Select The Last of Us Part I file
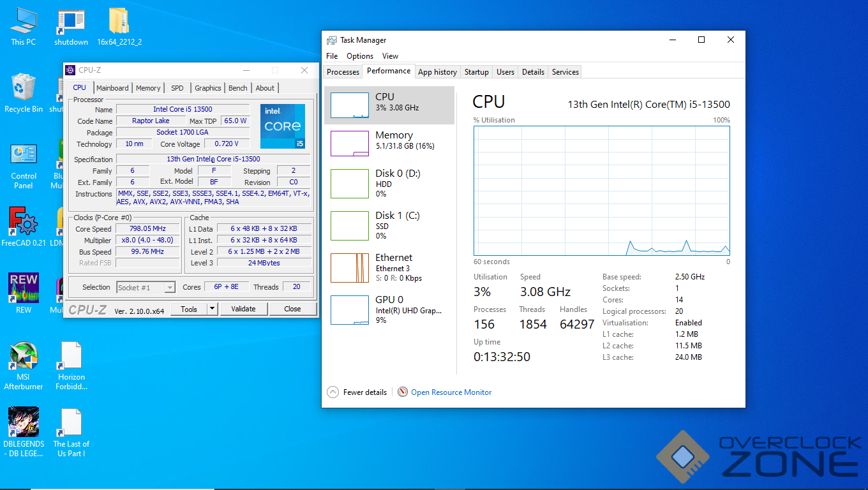868x490 pixels. [71, 433]
